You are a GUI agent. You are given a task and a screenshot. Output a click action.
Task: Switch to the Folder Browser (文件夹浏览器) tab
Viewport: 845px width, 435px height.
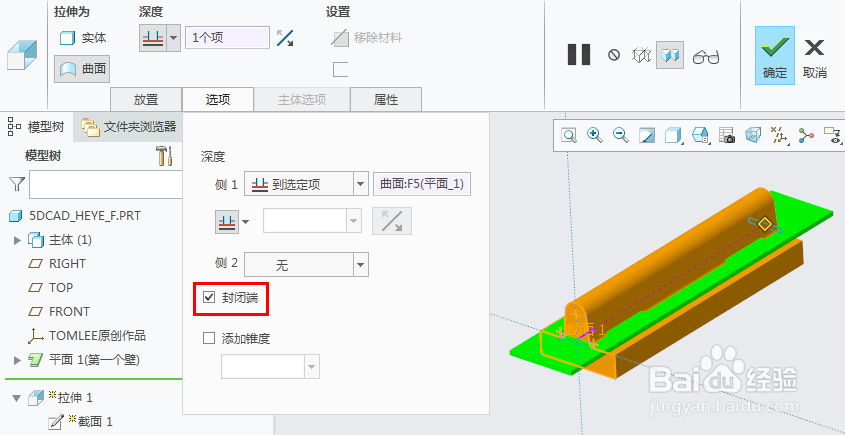click(x=128, y=127)
